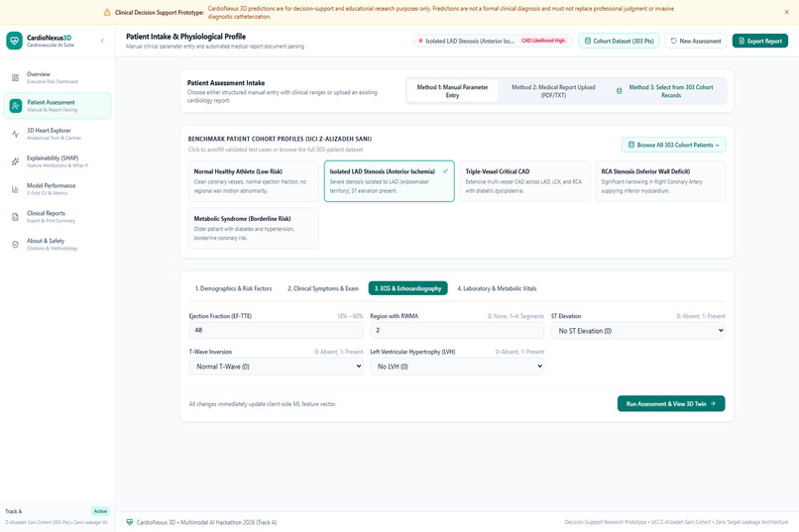
Task: Open the ST Elevation dropdown
Action: click(638, 331)
